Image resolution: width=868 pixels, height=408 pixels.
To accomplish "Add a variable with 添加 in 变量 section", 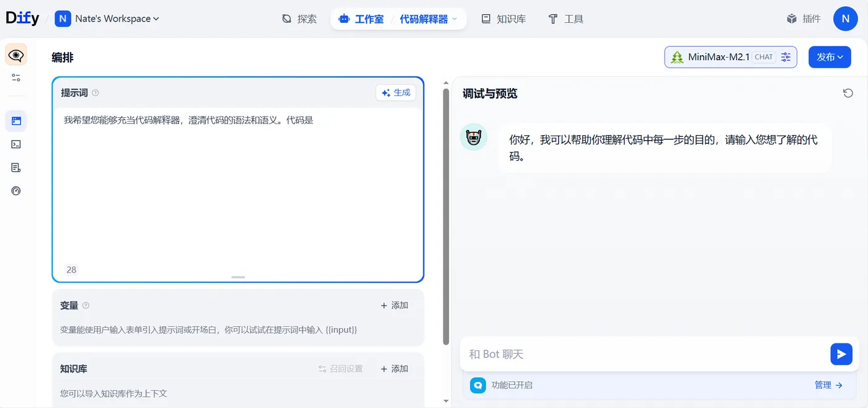I will tap(394, 305).
